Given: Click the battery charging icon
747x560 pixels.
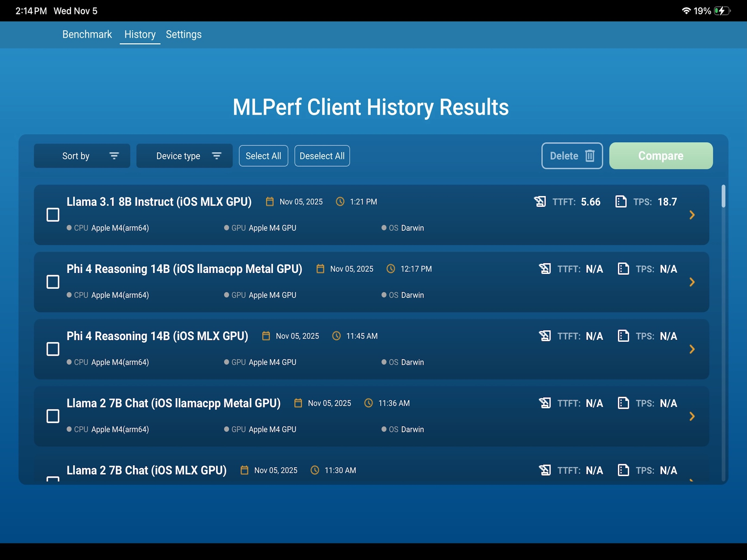Looking at the screenshot, I should (723, 11).
